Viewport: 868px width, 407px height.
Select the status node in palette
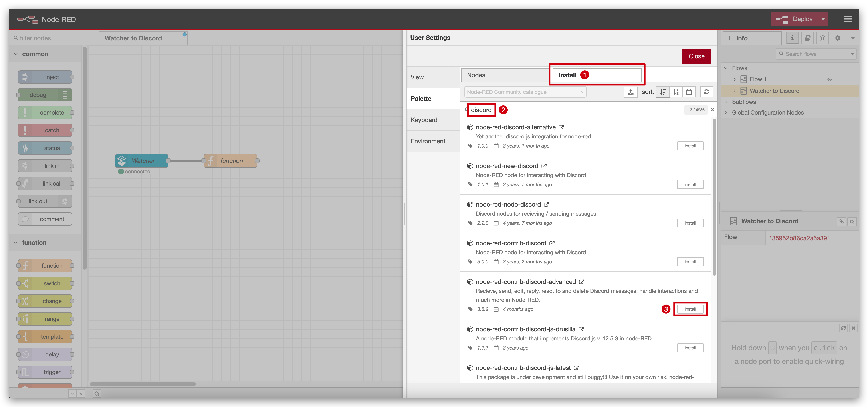click(45, 148)
